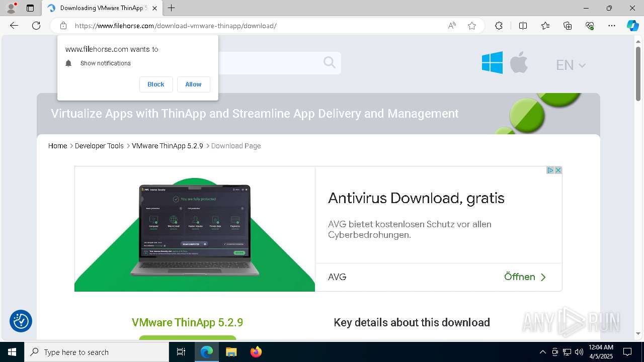Screen dimensions: 644x362
Task: Click the AVG laptop ad image
Action: [x=195, y=229]
